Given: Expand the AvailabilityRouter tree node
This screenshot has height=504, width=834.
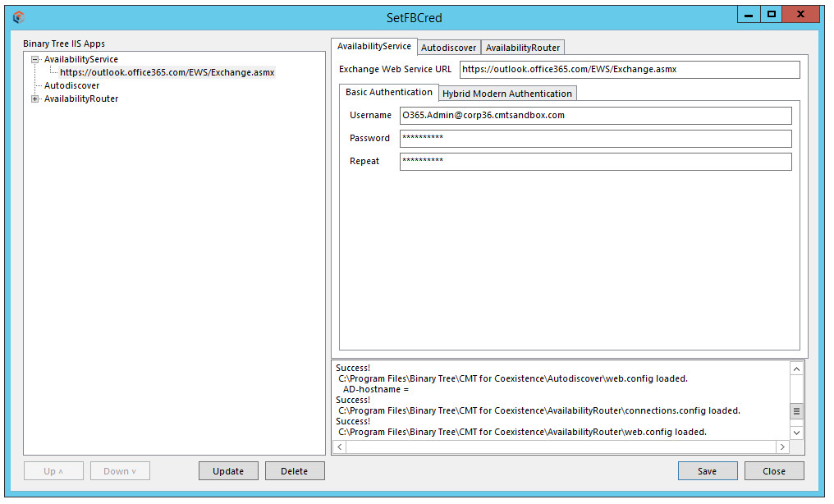Looking at the screenshot, I should [34, 99].
